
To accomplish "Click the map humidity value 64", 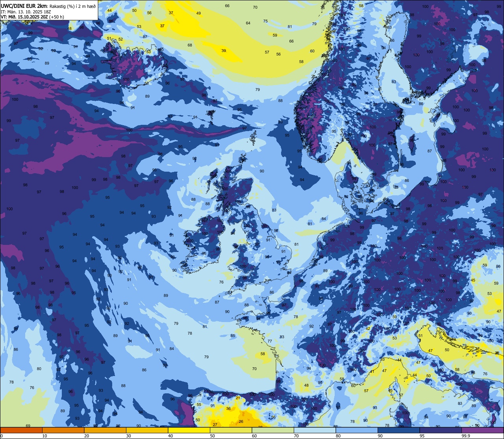I will click(x=248, y=23).
